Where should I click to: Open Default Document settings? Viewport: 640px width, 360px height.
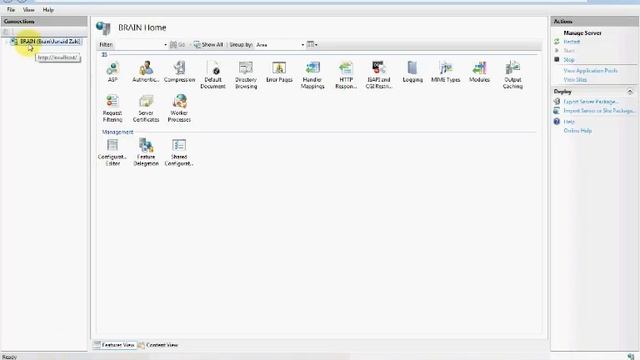tap(213, 75)
